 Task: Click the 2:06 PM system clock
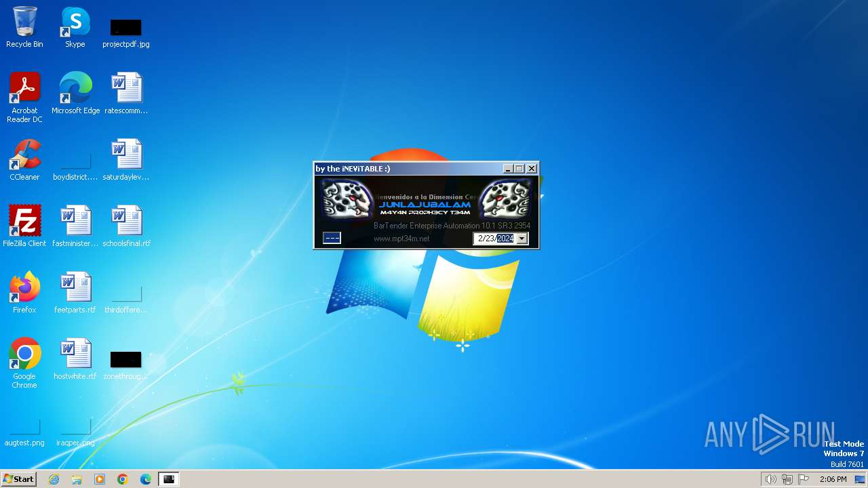click(x=833, y=479)
